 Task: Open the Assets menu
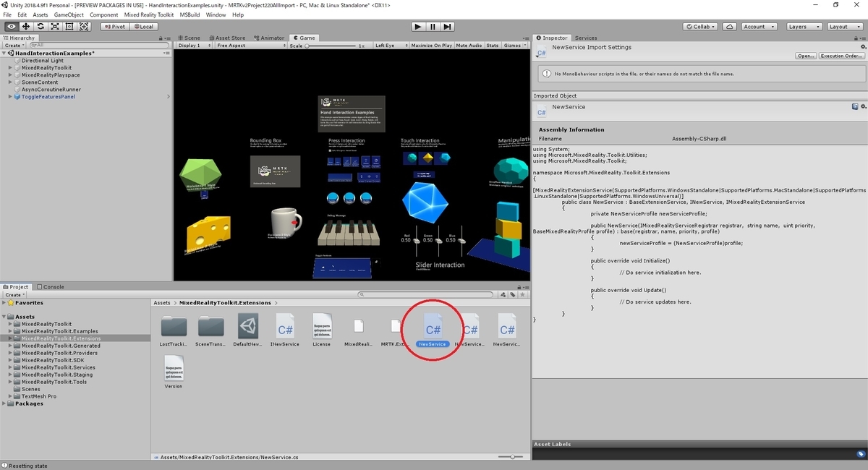point(41,14)
